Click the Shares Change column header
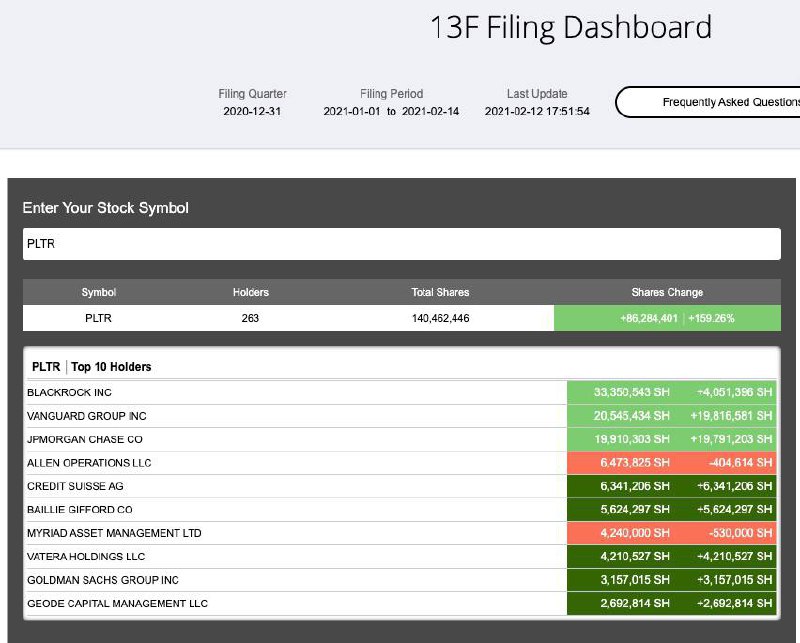 point(667,292)
